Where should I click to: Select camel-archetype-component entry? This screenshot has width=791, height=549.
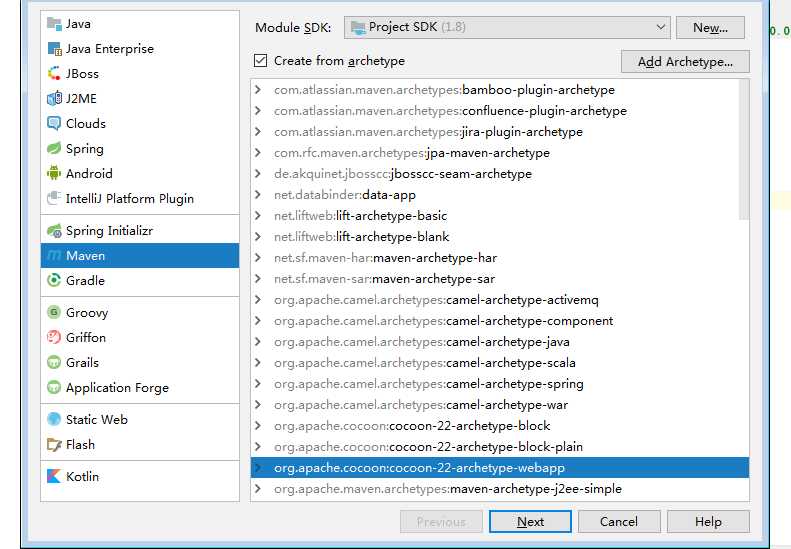pyautogui.click(x=499, y=321)
